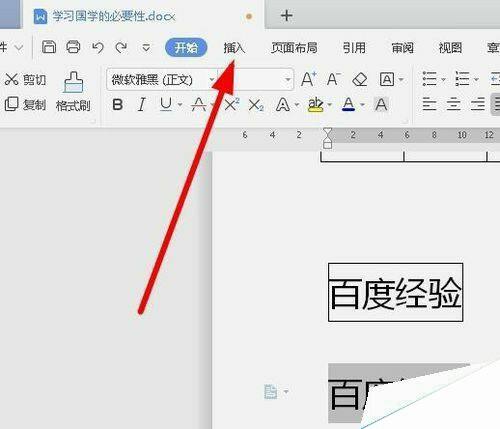Insert a bulleted list

(x=429, y=79)
